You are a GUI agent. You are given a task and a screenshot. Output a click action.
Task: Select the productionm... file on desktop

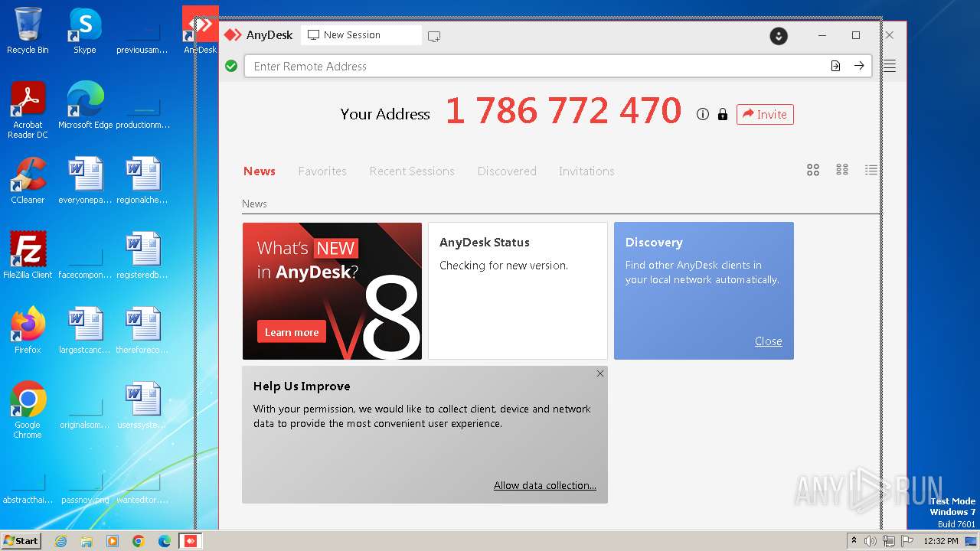click(x=142, y=112)
